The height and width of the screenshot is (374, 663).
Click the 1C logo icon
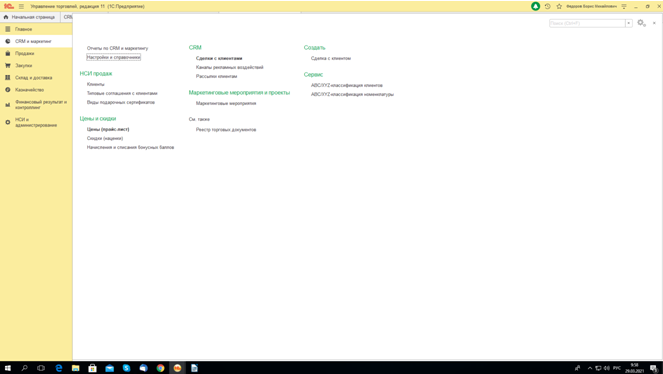click(8, 6)
